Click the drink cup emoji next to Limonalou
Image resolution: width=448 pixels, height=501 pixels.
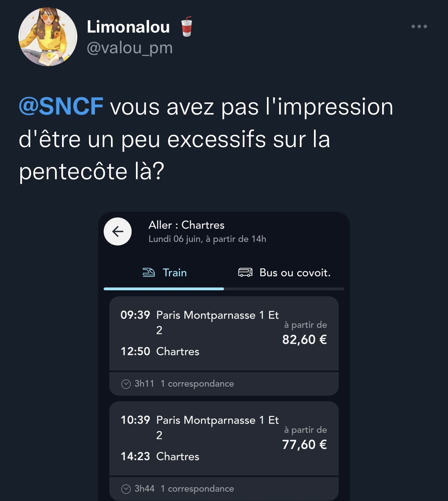coord(186,27)
